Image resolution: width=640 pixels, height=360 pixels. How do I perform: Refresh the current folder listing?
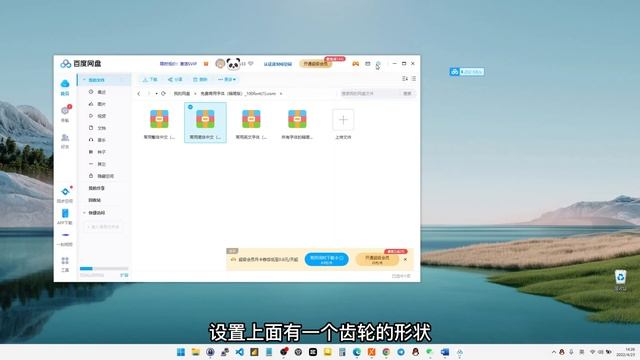[x=163, y=93]
